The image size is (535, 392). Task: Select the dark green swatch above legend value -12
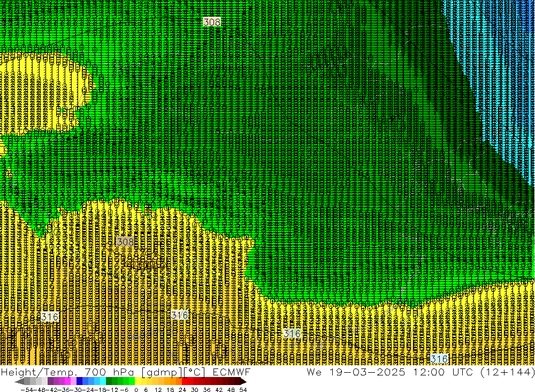(x=109, y=381)
